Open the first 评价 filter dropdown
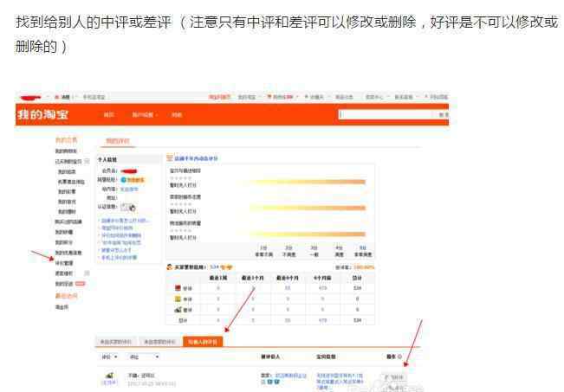 tap(109, 357)
